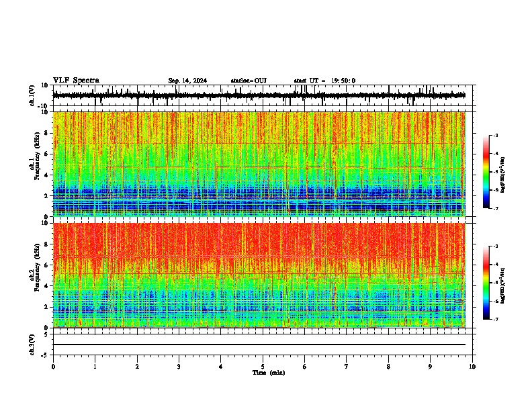This screenshot has width=532, height=411.
Task: Click the time axis tick '5'
Action: coord(263,367)
